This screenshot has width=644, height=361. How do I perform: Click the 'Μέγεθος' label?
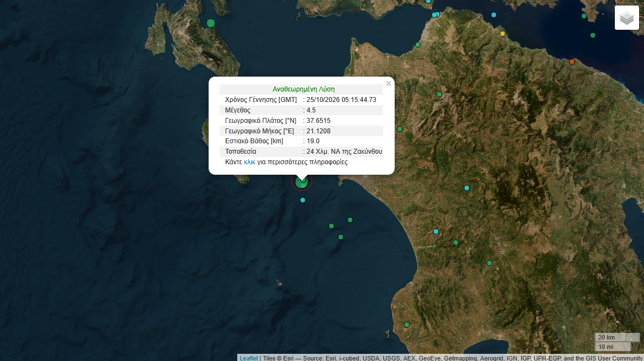238,110
